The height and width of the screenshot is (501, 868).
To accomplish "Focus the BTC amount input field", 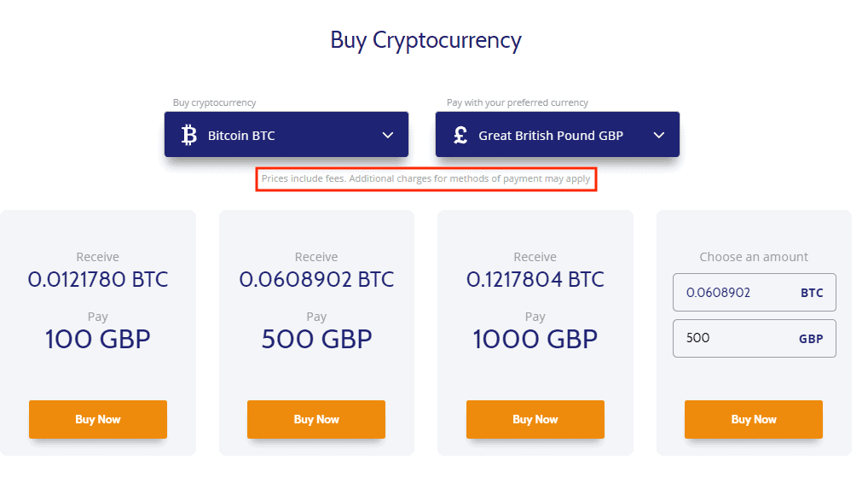I will pyautogui.click(x=755, y=292).
